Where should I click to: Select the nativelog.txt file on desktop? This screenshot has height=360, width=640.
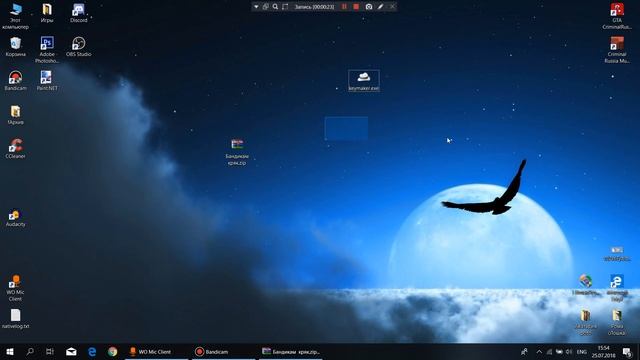[x=16, y=319]
